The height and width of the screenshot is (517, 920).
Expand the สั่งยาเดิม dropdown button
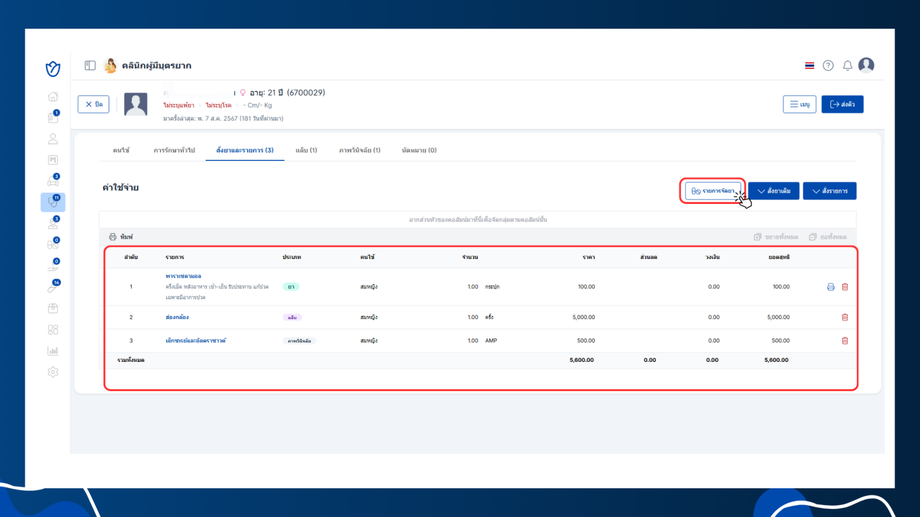(x=773, y=191)
